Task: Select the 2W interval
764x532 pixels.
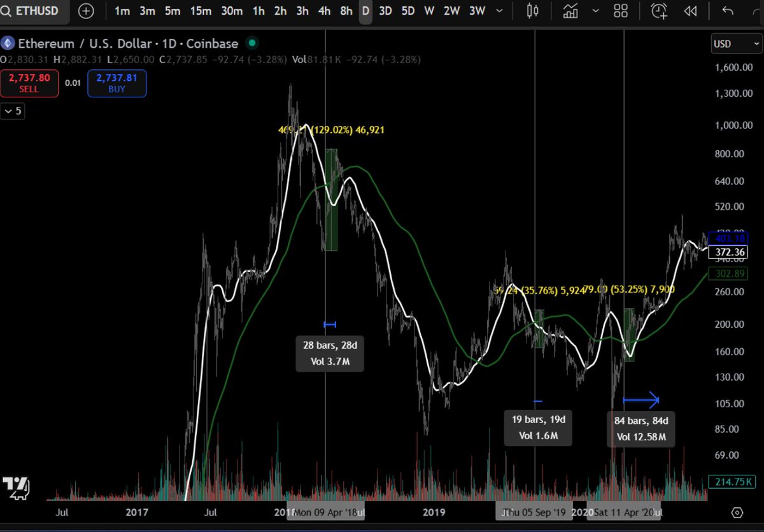Action: (x=451, y=11)
